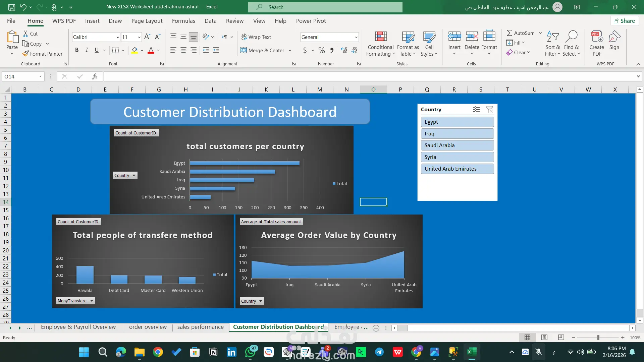644x362 pixels.
Task: Open Conditional Formatting icon in Styles
Action: click(x=381, y=37)
